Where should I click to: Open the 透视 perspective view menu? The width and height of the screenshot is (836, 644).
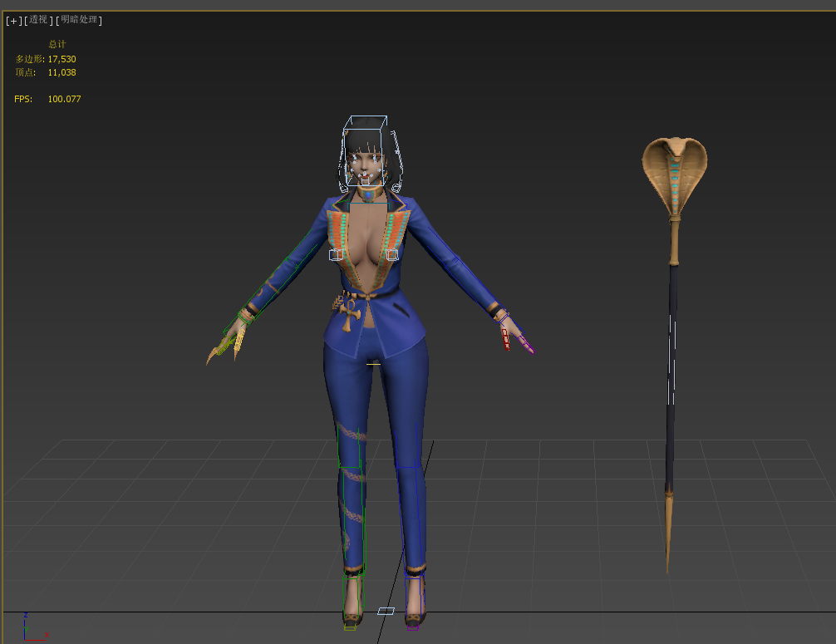(38, 21)
